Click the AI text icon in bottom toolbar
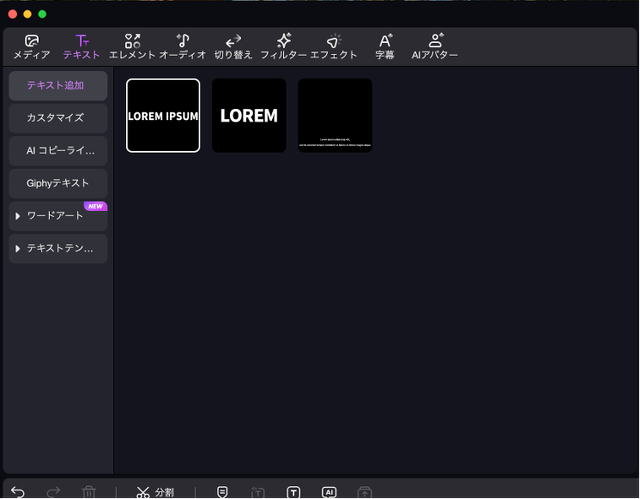The width and height of the screenshot is (640, 499). click(328, 492)
